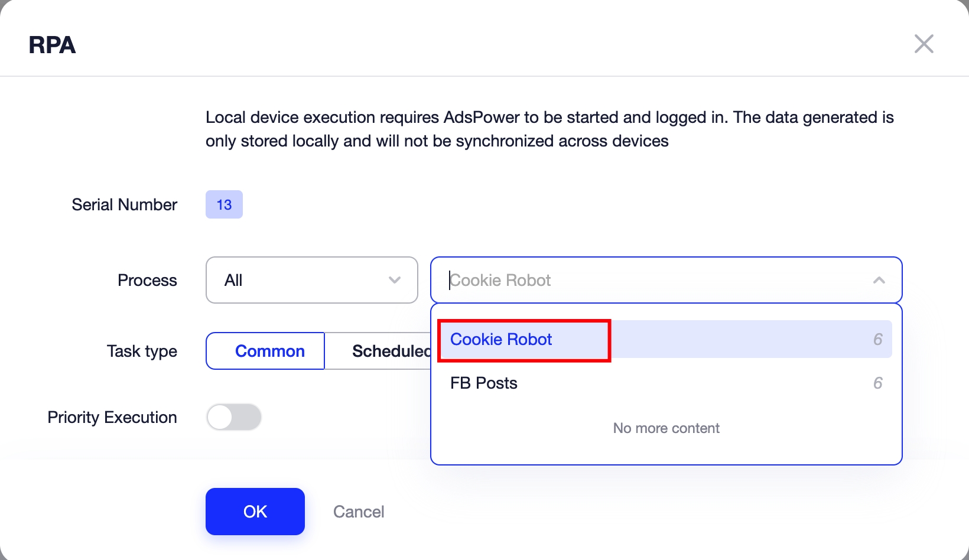This screenshot has height=560, width=969.
Task: Click the count 6 next to FB Posts
Action: pos(878,383)
